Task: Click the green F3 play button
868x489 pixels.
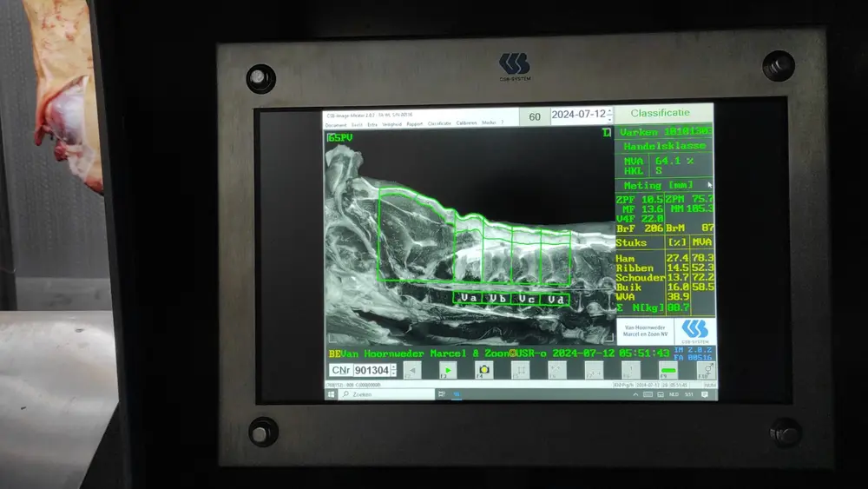Action: 448,370
